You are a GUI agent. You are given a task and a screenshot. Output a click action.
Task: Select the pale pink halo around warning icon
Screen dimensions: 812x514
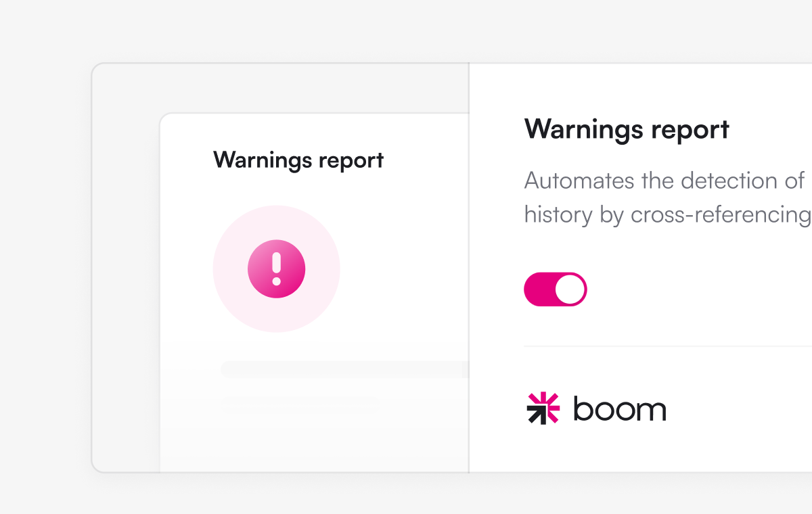click(276, 268)
